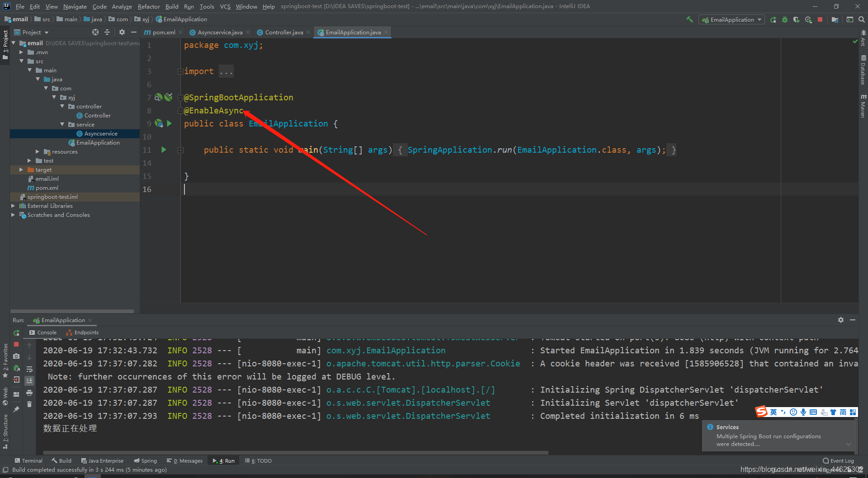
Task: Expand External Libraries node
Action: point(13,206)
